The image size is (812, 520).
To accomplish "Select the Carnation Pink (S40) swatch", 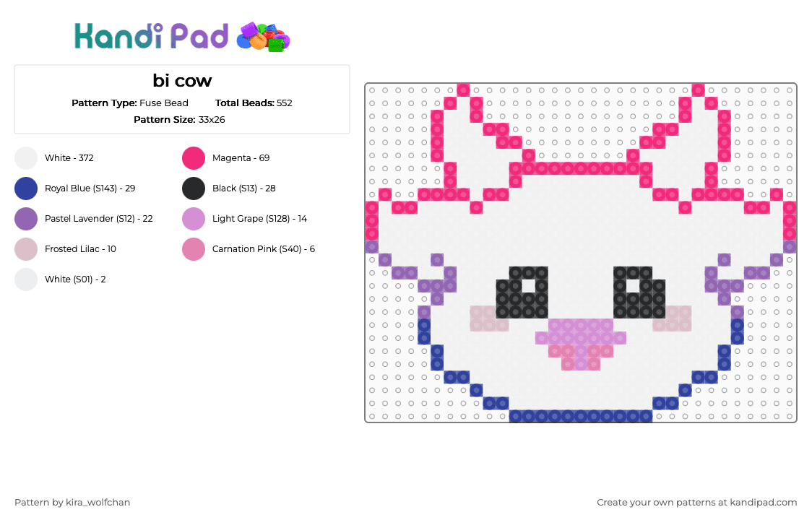I will tap(194, 249).
